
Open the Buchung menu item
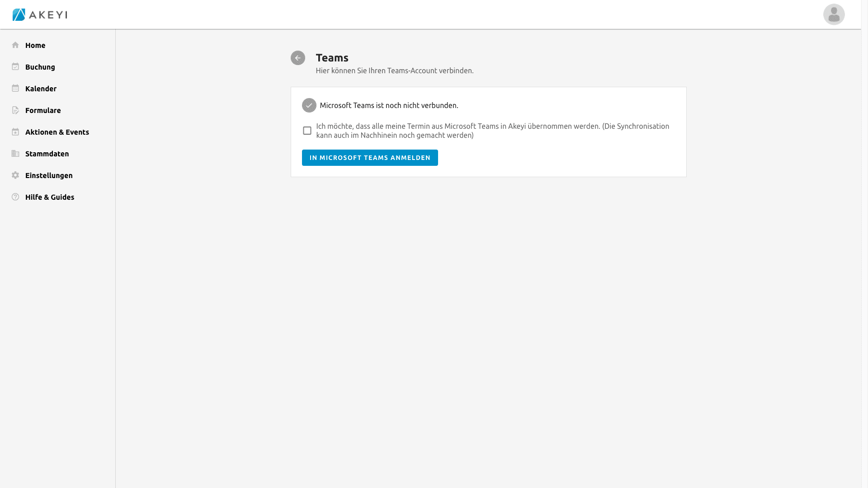40,67
